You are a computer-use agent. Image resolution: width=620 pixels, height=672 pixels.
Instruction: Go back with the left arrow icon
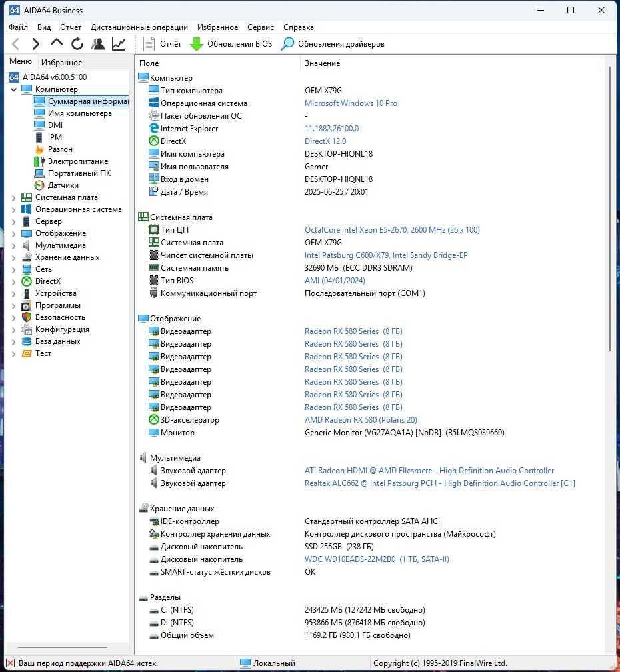click(15, 44)
